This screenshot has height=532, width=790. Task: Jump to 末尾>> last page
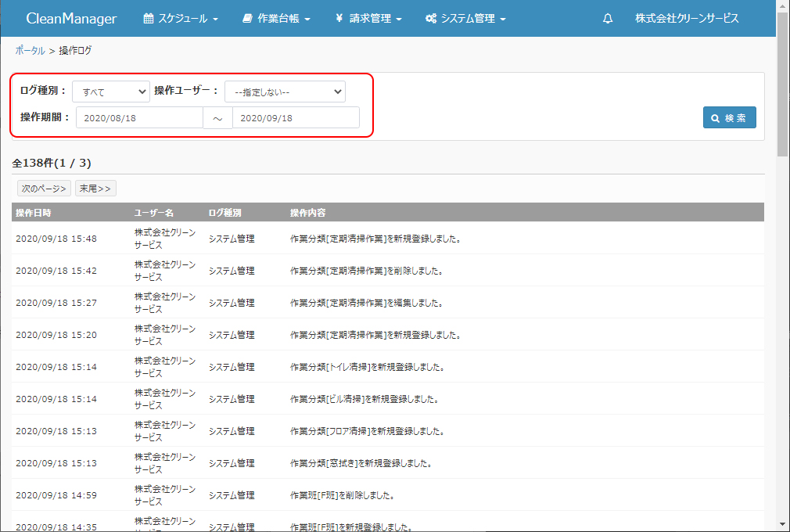point(95,189)
